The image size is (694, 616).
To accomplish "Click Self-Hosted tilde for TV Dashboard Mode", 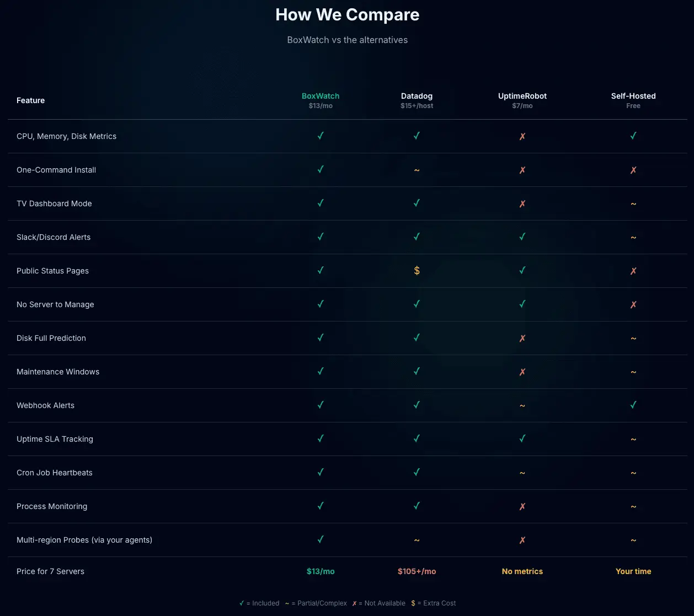I will point(633,203).
